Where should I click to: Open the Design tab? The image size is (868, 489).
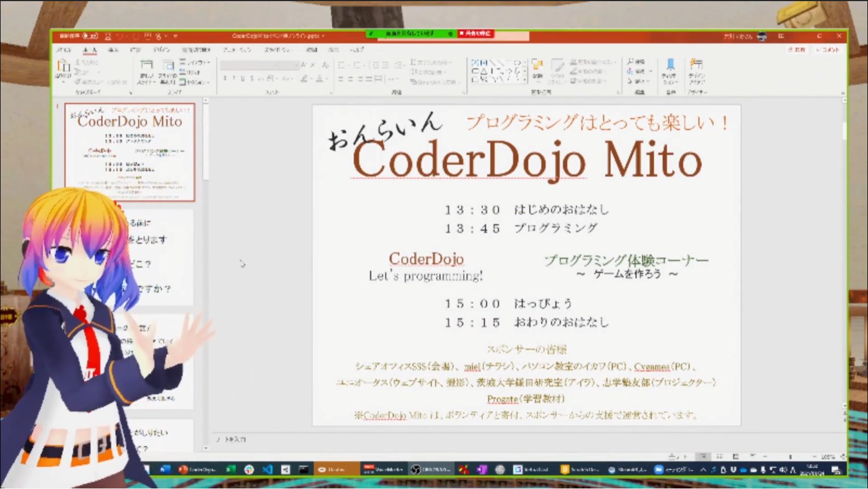161,50
